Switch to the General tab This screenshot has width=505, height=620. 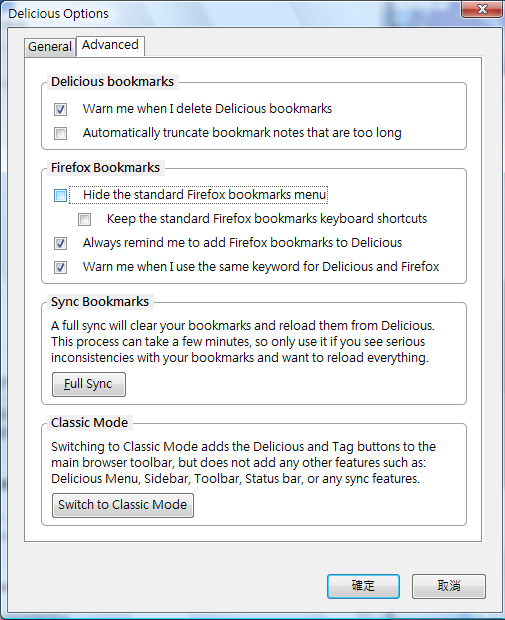(x=50, y=47)
